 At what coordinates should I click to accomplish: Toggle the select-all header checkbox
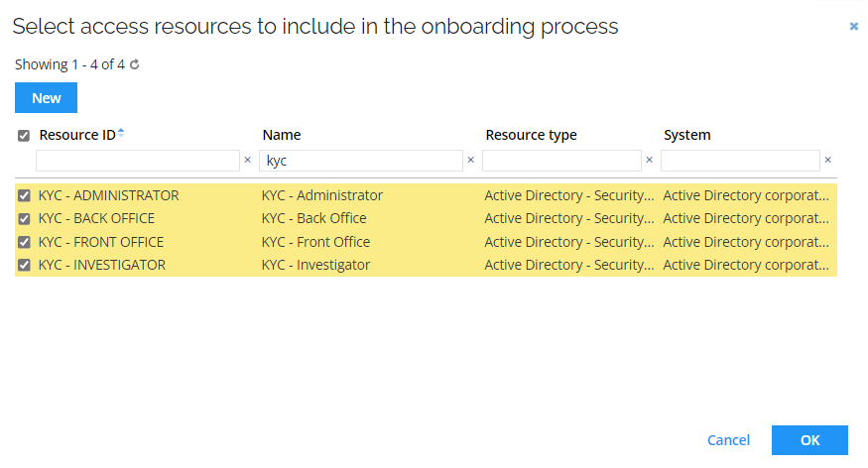coord(23,136)
